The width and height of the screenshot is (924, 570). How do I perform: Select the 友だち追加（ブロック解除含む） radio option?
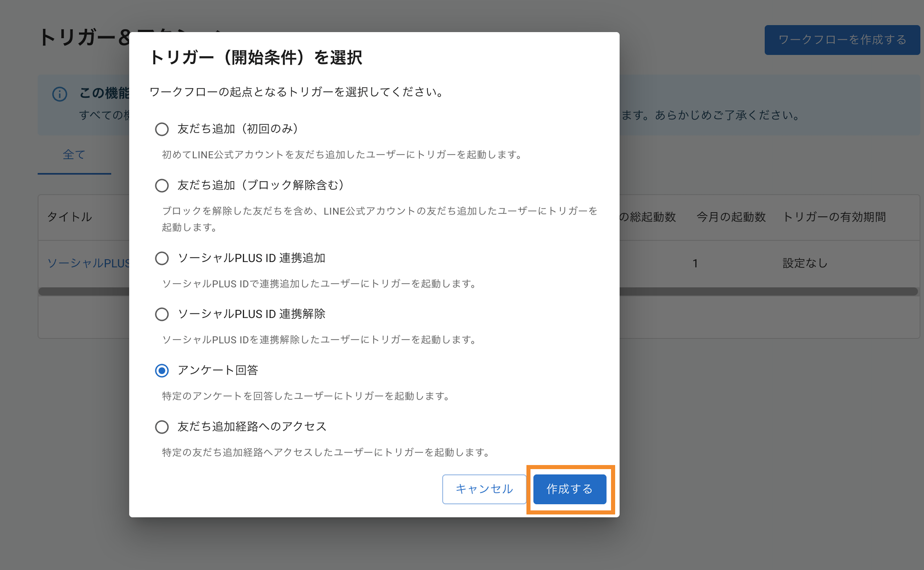(162, 186)
